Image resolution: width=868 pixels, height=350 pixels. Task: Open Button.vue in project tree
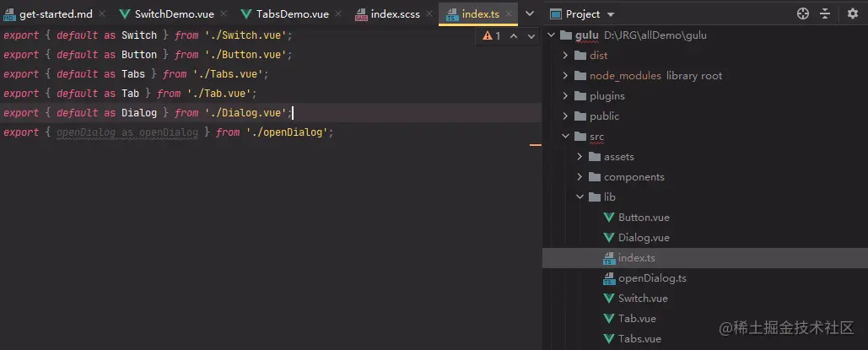pos(644,218)
